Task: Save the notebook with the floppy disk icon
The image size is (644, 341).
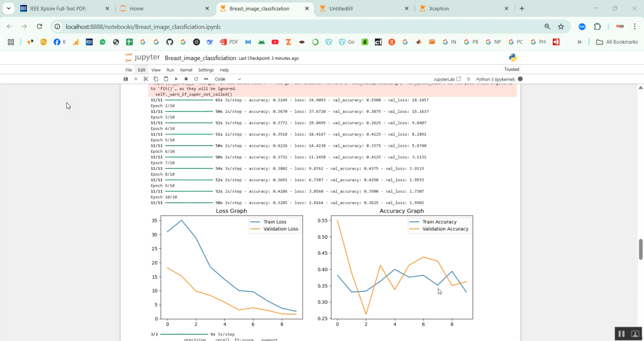Action: point(126,79)
